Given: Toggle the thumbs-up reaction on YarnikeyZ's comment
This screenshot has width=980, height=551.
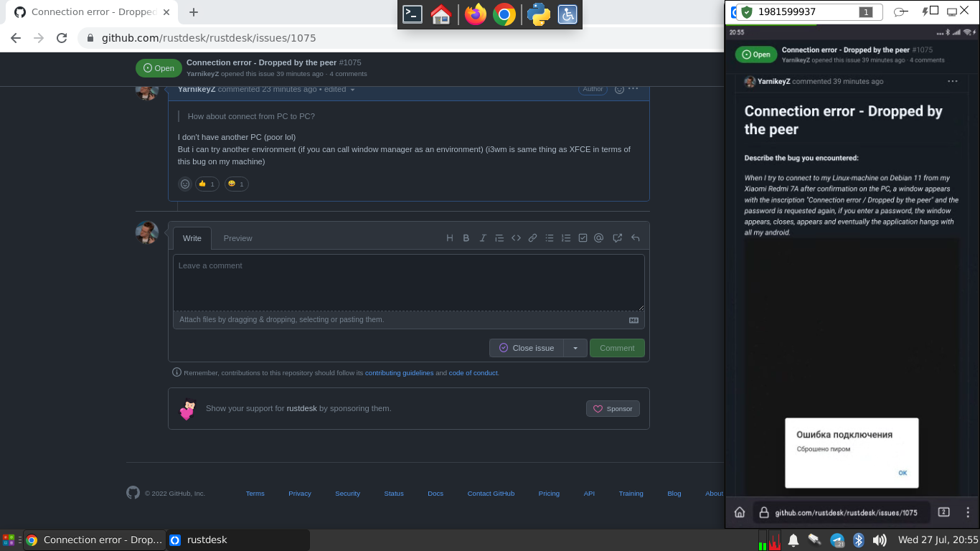Looking at the screenshot, I should point(207,184).
